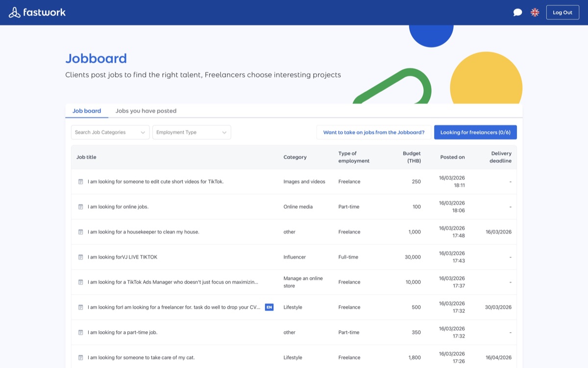Screen dimensions: 588x368
Task: Click the clipboard icon next to the housekeeper job
Action: click(80, 232)
